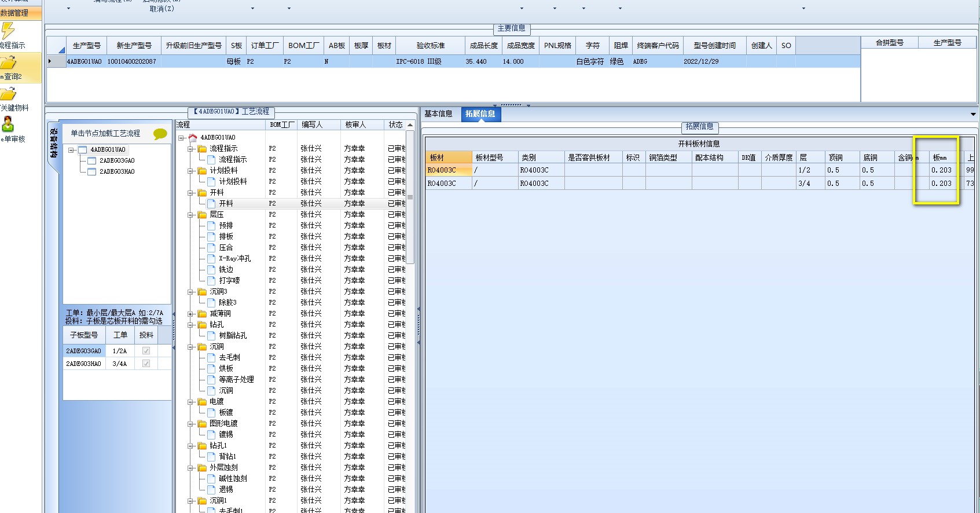Collapse the 沉铜1 folder node
Image resolution: width=980 pixels, height=513 pixels.
pyautogui.click(x=190, y=501)
